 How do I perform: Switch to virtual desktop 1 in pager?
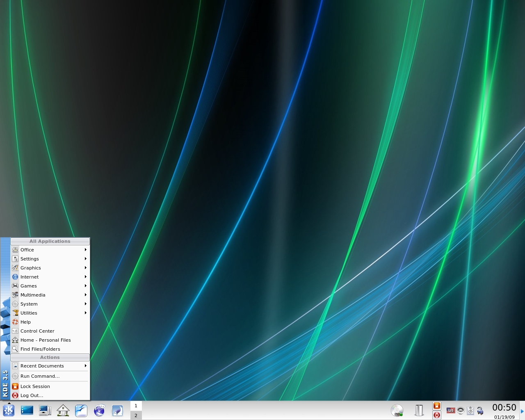click(x=136, y=406)
